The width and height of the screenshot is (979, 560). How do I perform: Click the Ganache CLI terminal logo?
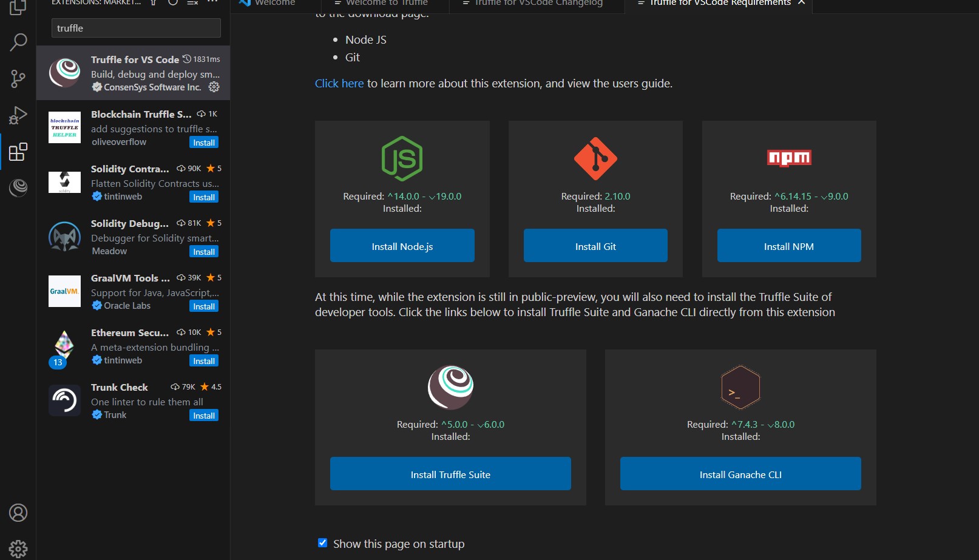740,387
